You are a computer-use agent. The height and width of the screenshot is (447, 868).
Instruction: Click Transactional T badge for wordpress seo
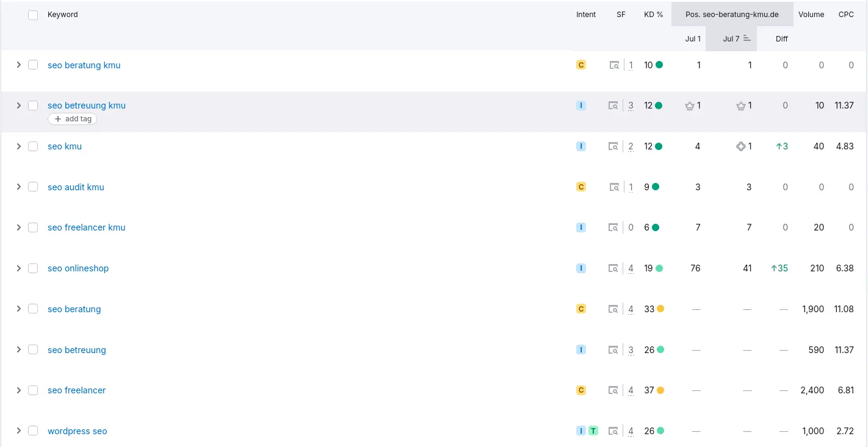(x=593, y=431)
